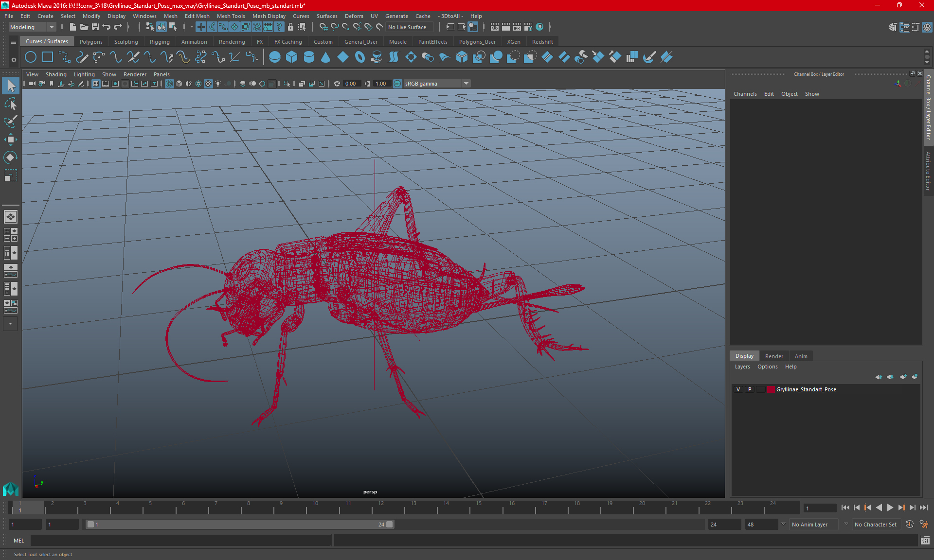This screenshot has width=934, height=560.
Task: Create a NURBS cube from shelf
Action: coord(292,57)
